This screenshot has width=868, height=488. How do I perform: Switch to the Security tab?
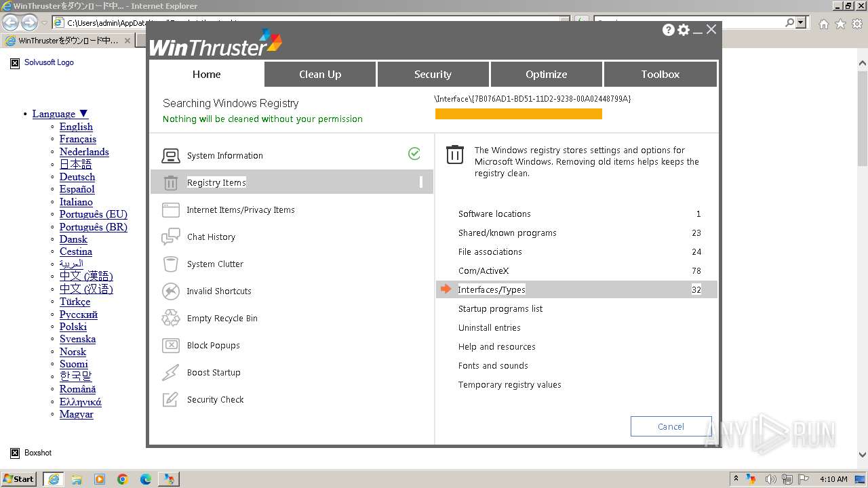pyautogui.click(x=433, y=75)
